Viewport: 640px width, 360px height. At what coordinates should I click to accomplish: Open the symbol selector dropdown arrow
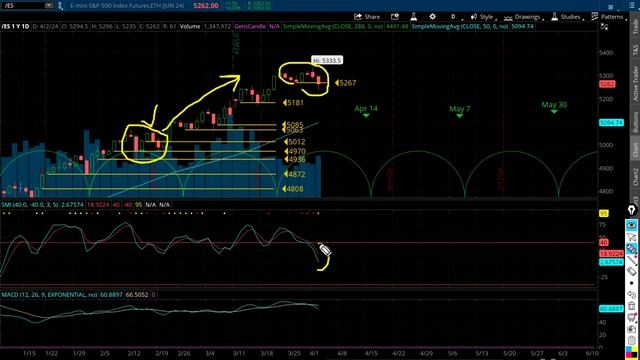(x=49, y=5)
